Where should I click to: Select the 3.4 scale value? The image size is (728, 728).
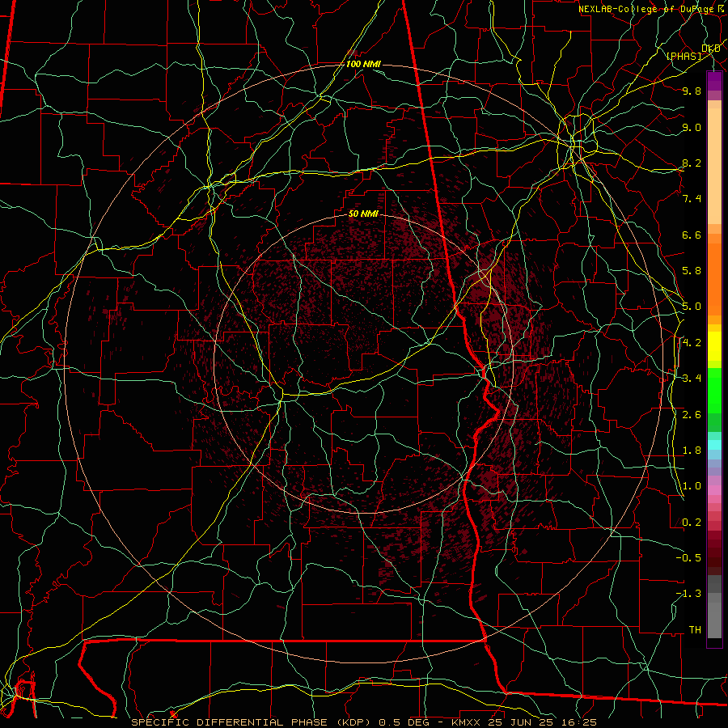[692, 379]
